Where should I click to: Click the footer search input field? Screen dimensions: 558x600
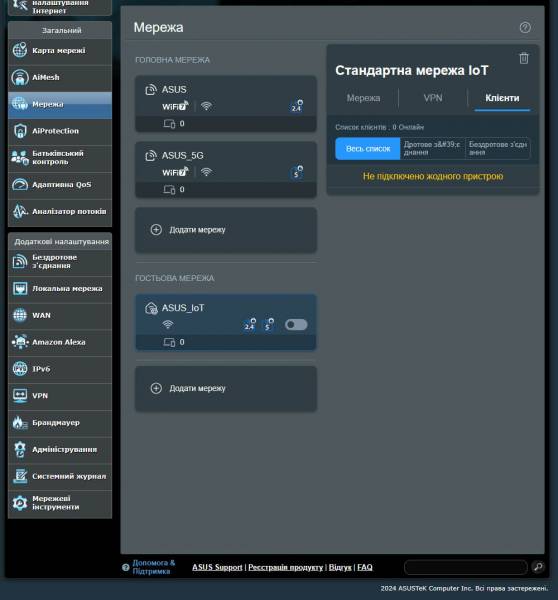(x=466, y=567)
